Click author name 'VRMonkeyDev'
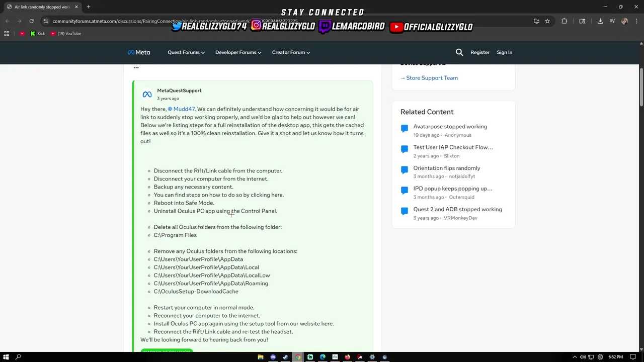Viewport: 644px width, 362px height. (x=460, y=218)
